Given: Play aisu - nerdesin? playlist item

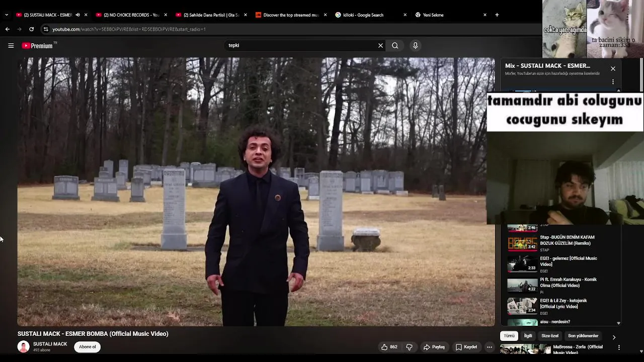Looking at the screenshot, I should coord(555,322).
